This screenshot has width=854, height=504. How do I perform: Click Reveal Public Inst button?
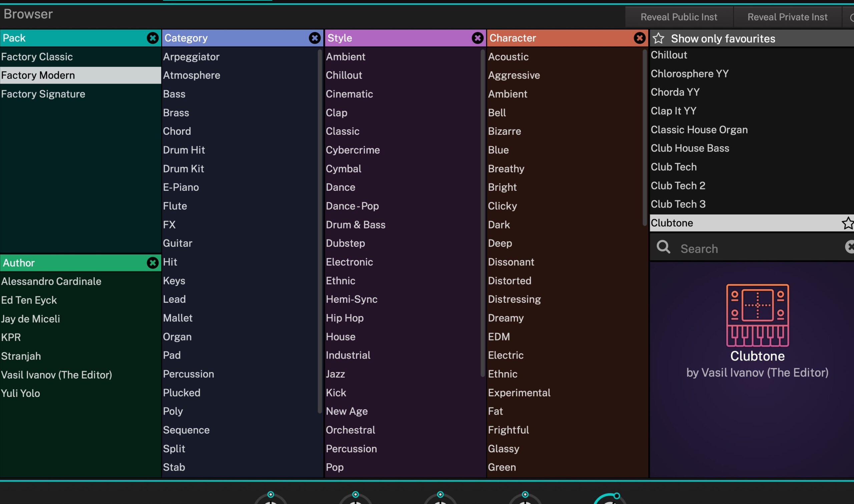pyautogui.click(x=679, y=17)
